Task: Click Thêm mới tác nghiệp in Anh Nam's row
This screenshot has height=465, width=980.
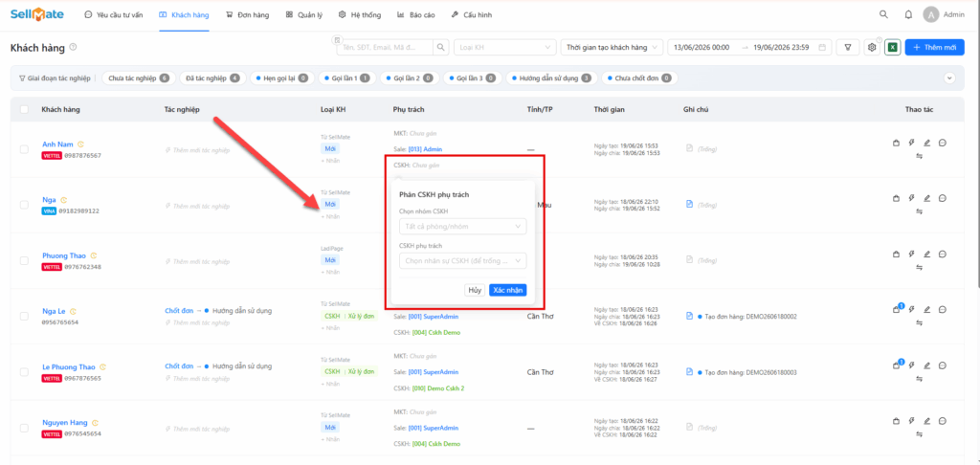Action: 195,150
